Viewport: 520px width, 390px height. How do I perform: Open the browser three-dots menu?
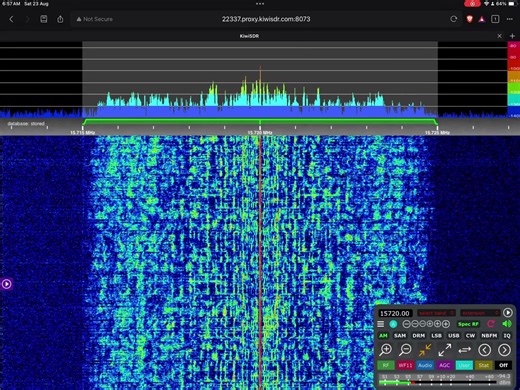[510, 19]
